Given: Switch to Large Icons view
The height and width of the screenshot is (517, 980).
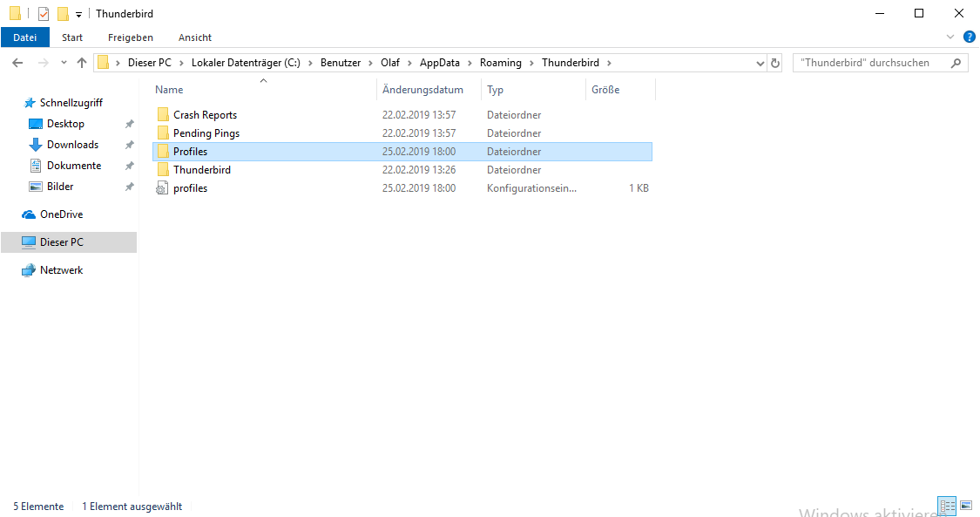Looking at the screenshot, I should [966, 505].
